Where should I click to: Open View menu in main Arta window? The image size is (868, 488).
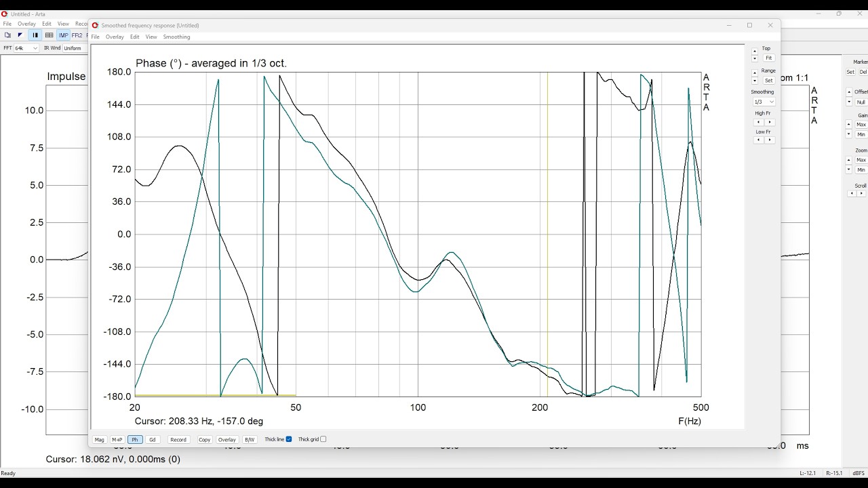pyautogui.click(x=63, y=24)
